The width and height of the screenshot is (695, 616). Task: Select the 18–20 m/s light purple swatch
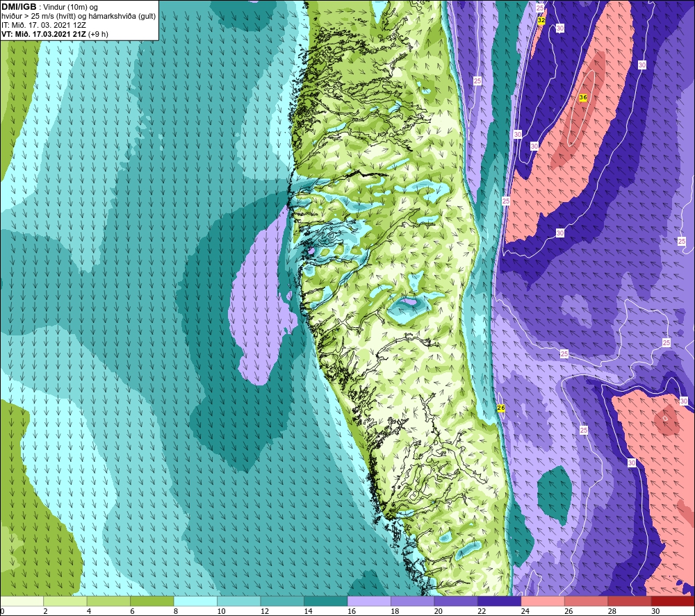(x=413, y=601)
